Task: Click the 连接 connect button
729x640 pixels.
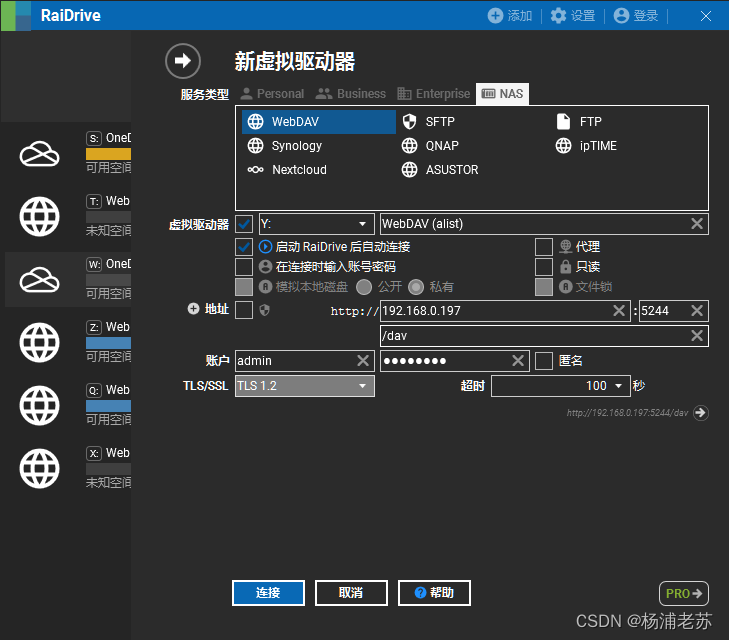Action: click(268, 593)
